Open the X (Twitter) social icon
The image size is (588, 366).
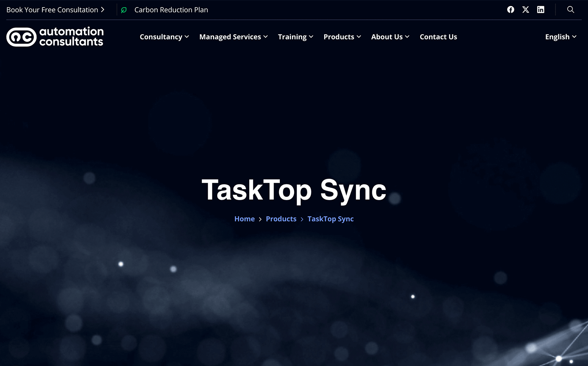tap(526, 10)
